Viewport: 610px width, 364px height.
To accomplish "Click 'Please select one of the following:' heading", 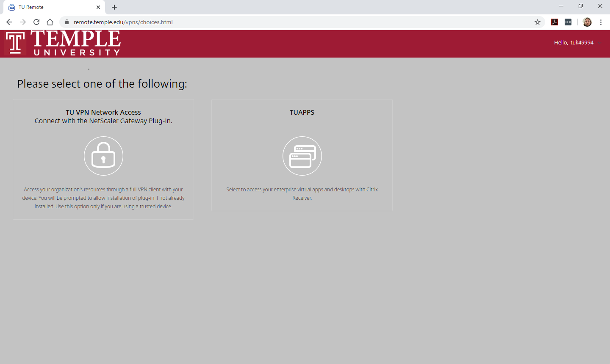I will [102, 84].
